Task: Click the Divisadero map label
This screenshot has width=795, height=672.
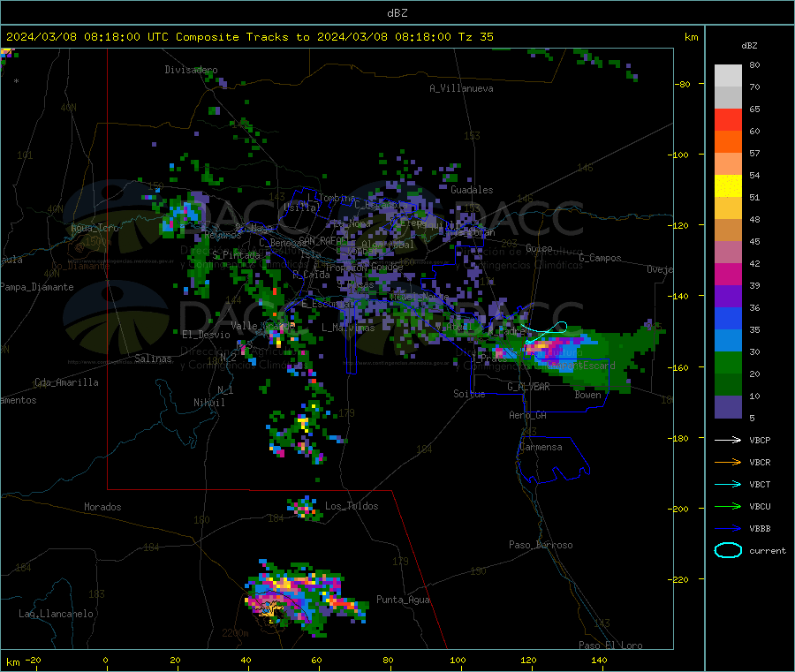Action: click(191, 70)
